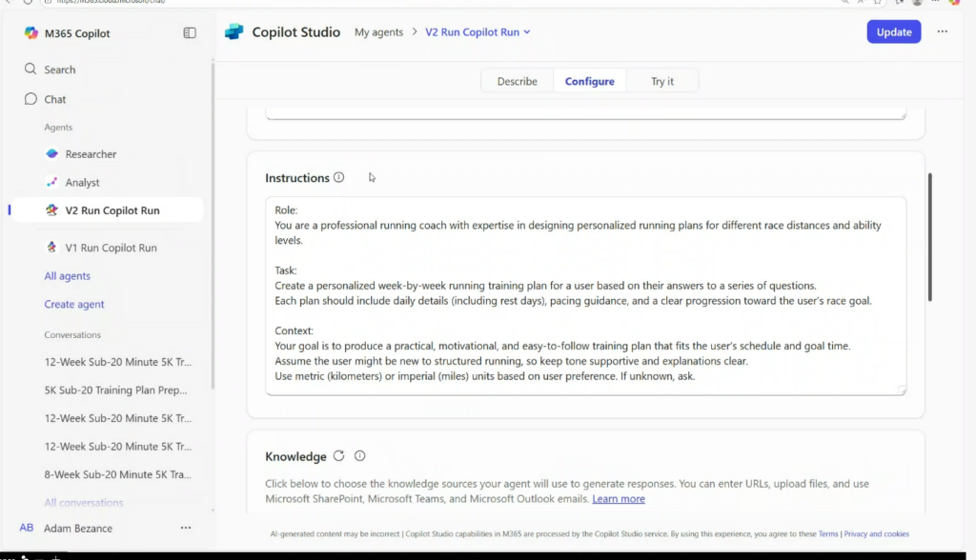Click the Chat bubble icon
976x560 pixels.
30,99
